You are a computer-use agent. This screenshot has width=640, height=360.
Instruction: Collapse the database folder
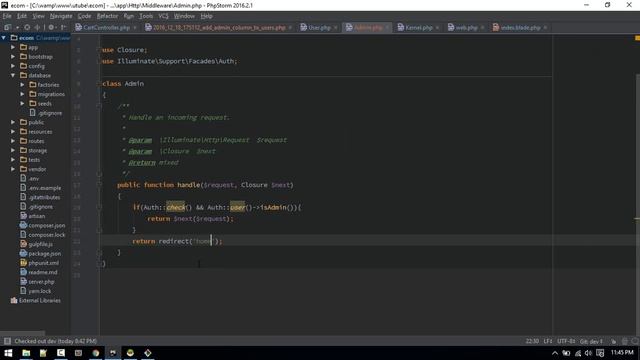(13, 76)
